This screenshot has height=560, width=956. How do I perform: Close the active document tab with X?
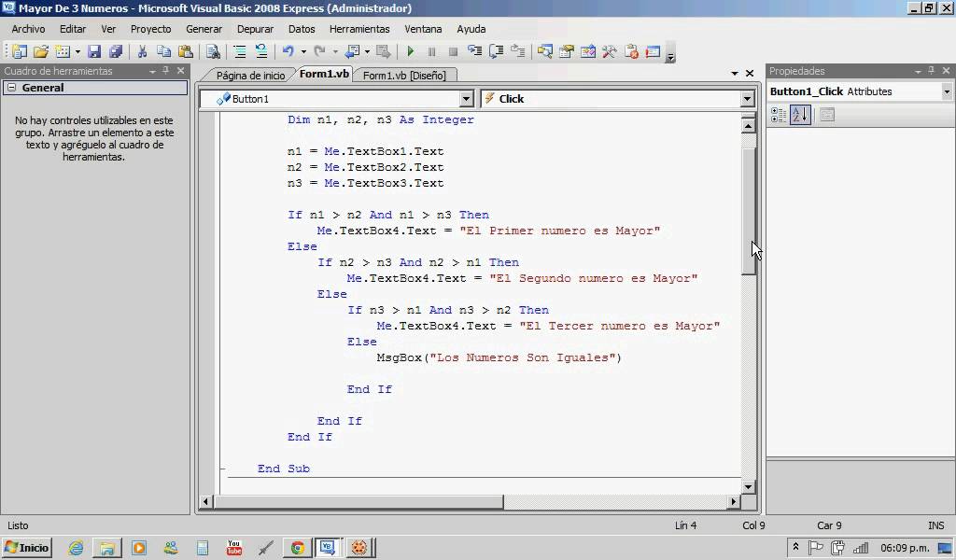[750, 73]
